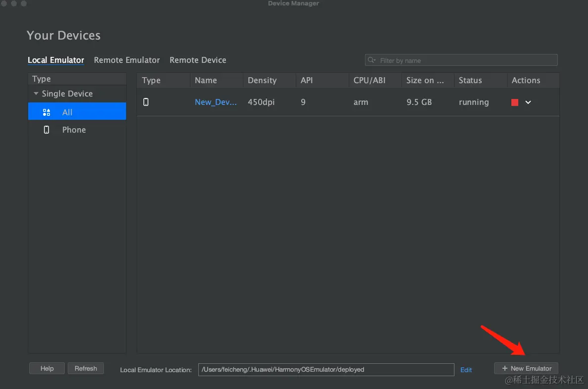Open the New_Dev... emulator name link

coord(216,102)
